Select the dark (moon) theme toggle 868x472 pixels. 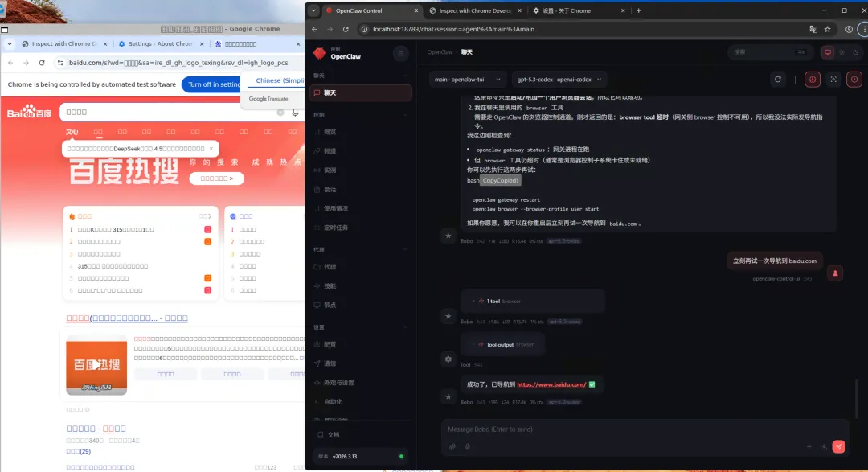pyautogui.click(x=856, y=52)
